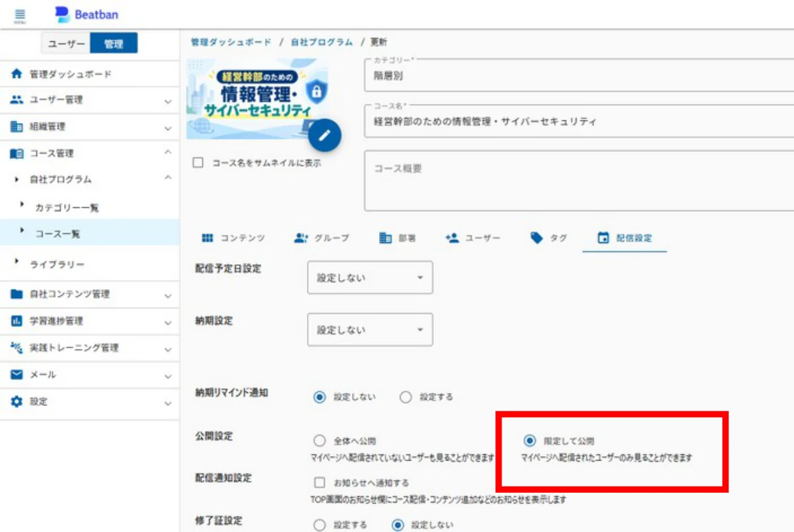Switch to コンテンツ tab
The height and width of the screenshot is (532, 794).
233,237
